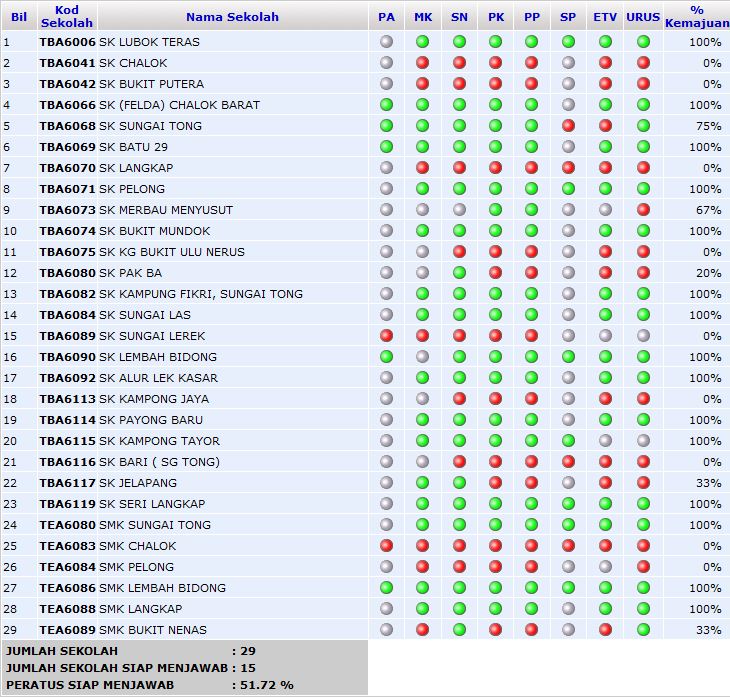
Task: Select school name SK KAMPUNG FIKRI, SUNGAI TONG
Action: click(201, 294)
